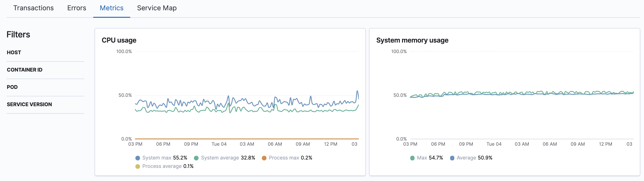Open the Transactions tab
The image size is (644, 181).
(x=33, y=8)
